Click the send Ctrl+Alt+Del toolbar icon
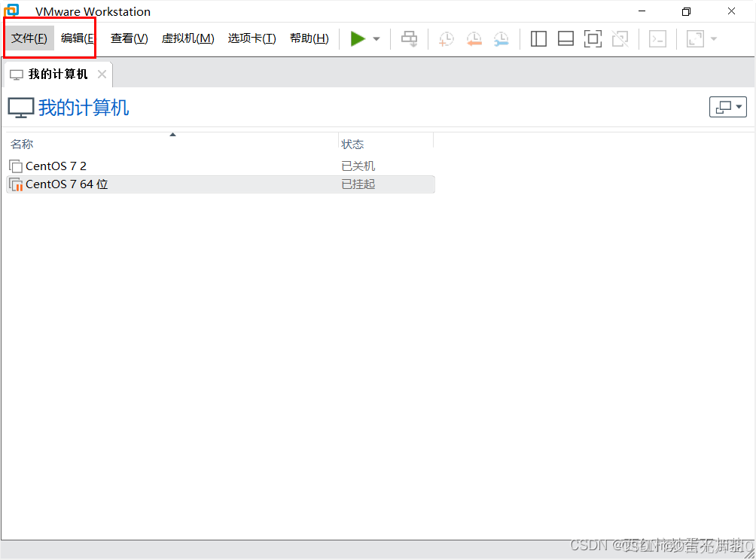This screenshot has width=756, height=560. coord(410,38)
